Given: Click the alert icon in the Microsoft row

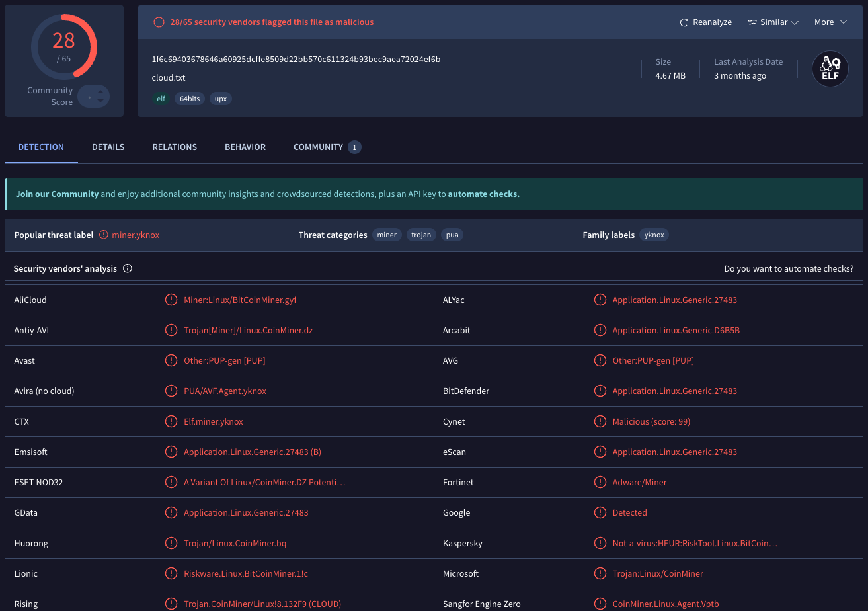Looking at the screenshot, I should click(600, 573).
